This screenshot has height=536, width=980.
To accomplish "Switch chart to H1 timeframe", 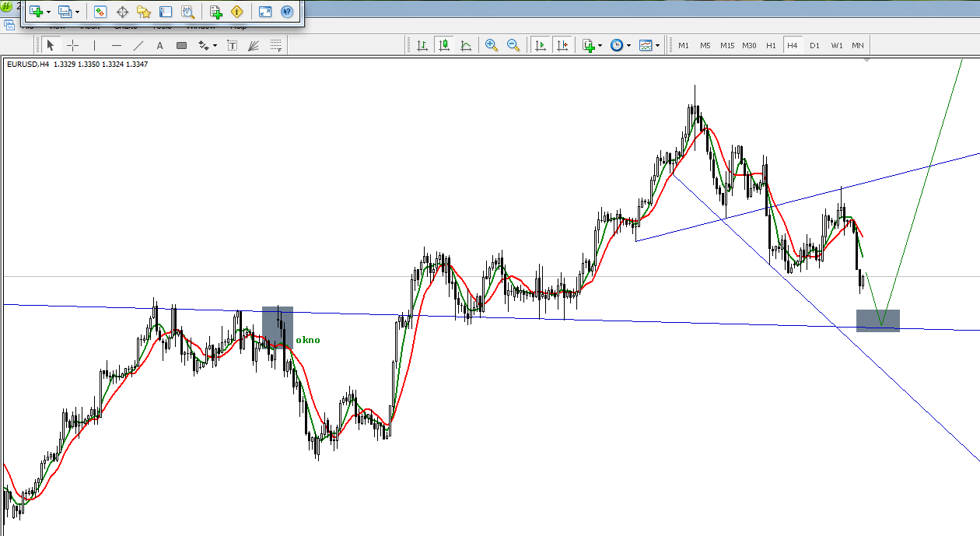I will (x=771, y=46).
